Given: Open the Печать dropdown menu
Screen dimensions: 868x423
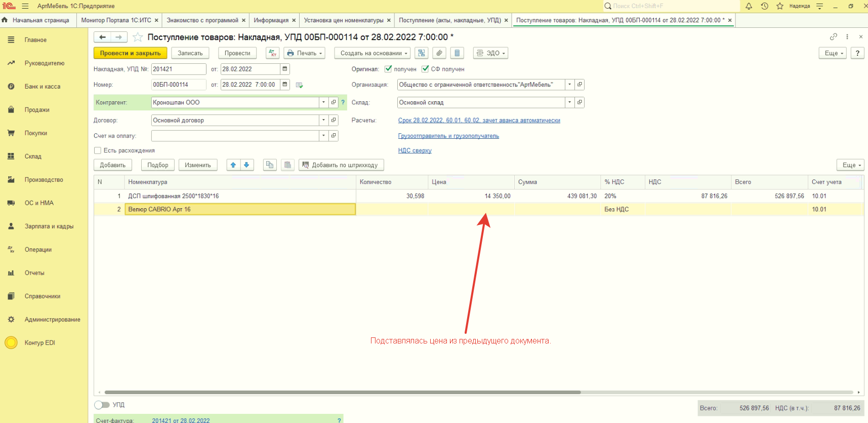Looking at the screenshot, I should 304,53.
